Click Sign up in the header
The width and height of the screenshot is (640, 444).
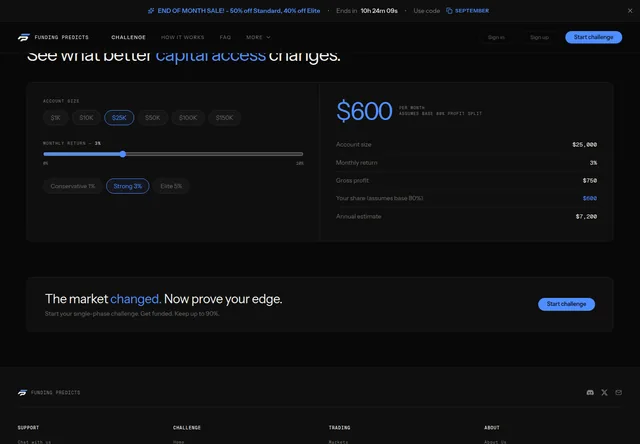click(x=539, y=37)
